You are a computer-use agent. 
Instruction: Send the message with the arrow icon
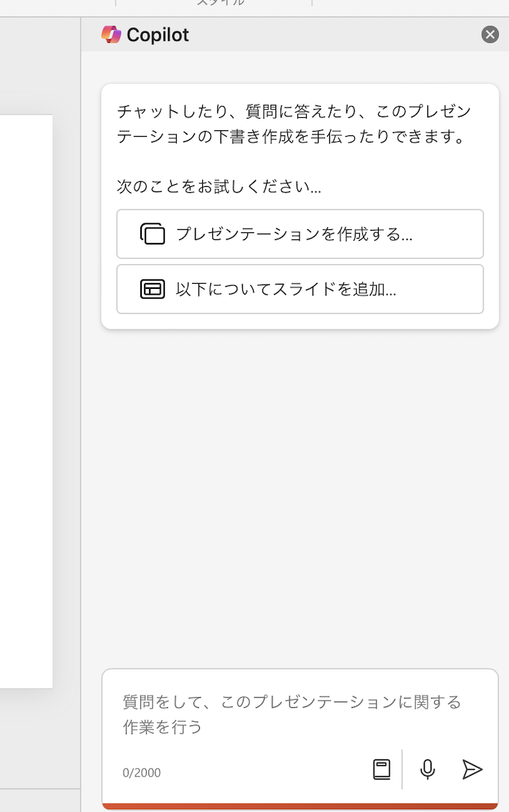tap(472, 769)
